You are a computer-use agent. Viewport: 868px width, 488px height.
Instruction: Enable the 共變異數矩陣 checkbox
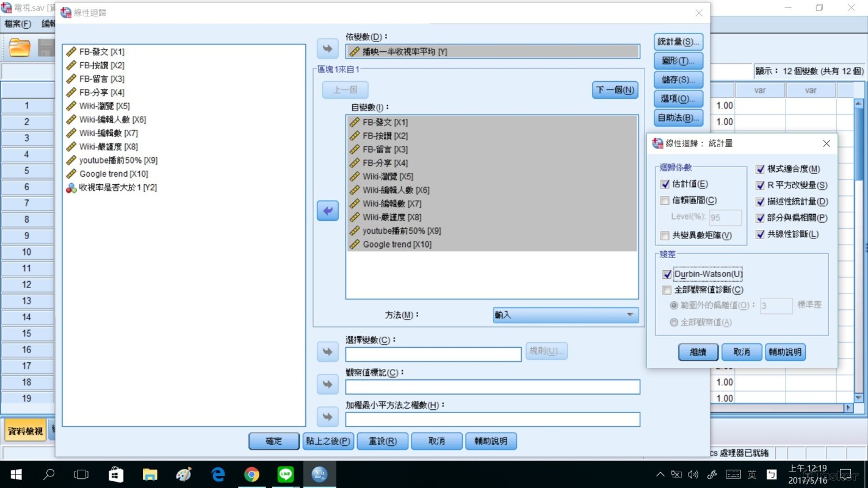point(665,235)
